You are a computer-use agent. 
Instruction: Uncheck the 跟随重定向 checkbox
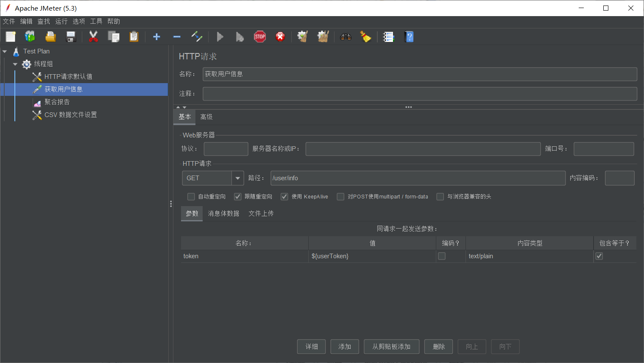tap(238, 197)
